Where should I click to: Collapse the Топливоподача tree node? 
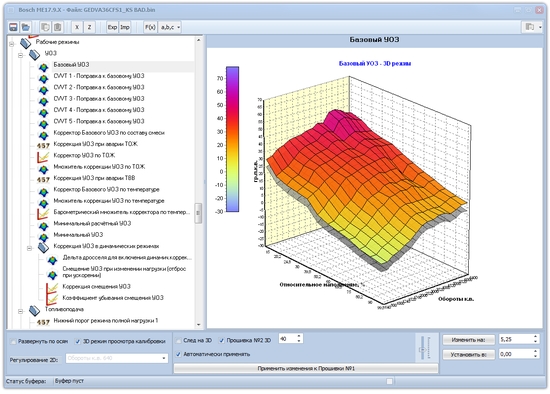click(x=20, y=311)
